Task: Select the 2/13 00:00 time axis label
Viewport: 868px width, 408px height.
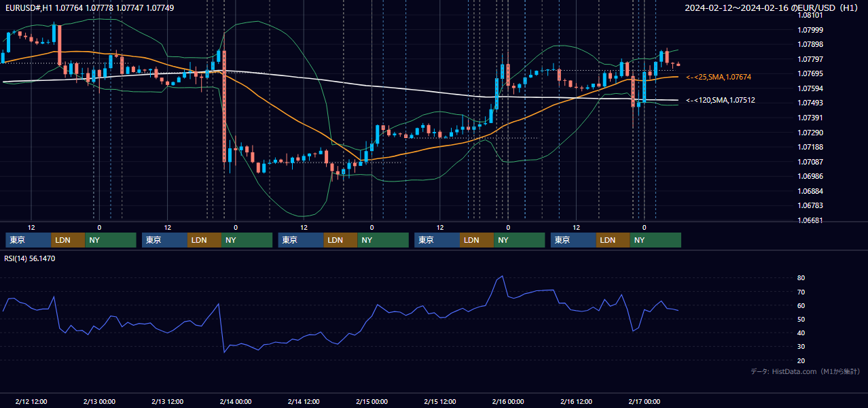Action: click(x=99, y=401)
